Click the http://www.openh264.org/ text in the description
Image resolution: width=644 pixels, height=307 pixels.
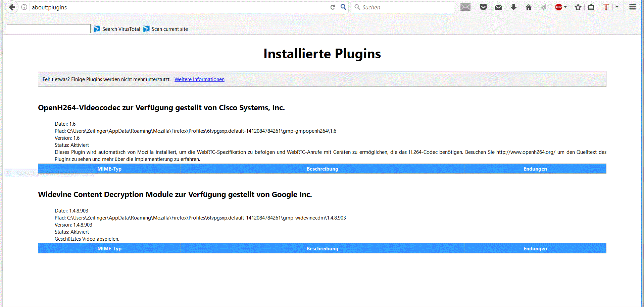(x=526, y=152)
